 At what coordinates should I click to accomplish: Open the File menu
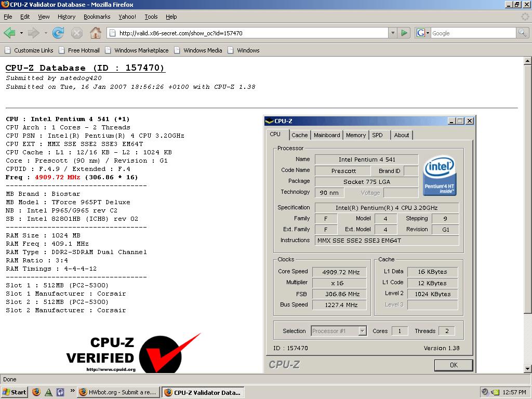pos(8,17)
